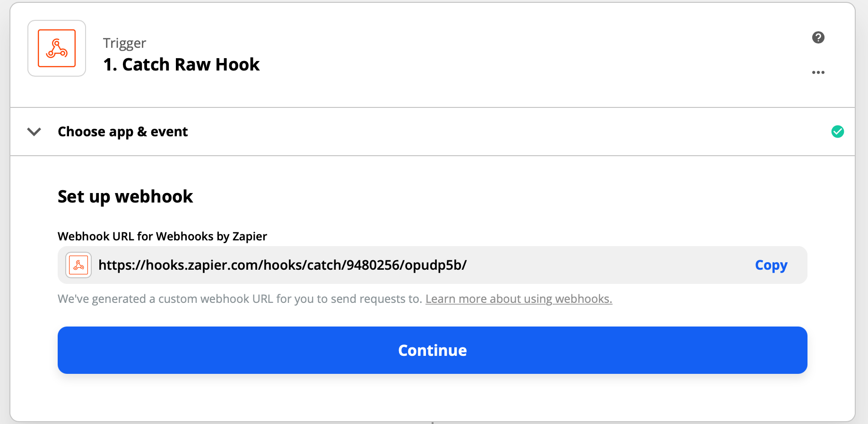
Task: Click the Choose app & event section label
Action: point(123,132)
